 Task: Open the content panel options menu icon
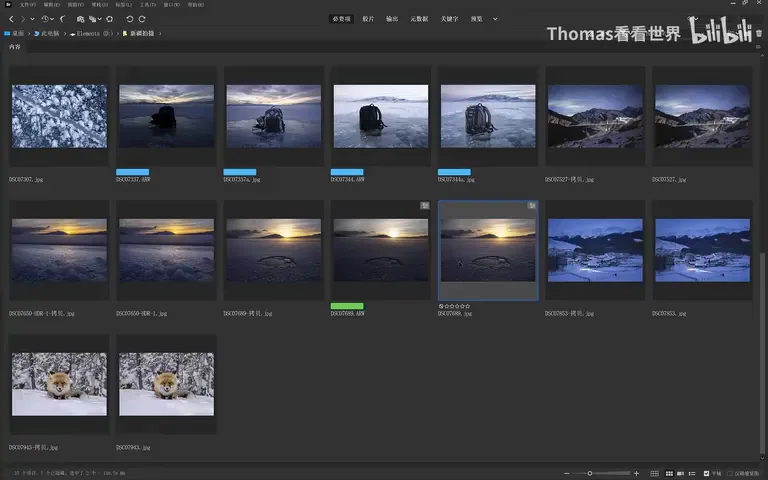pyautogui.click(x=759, y=47)
